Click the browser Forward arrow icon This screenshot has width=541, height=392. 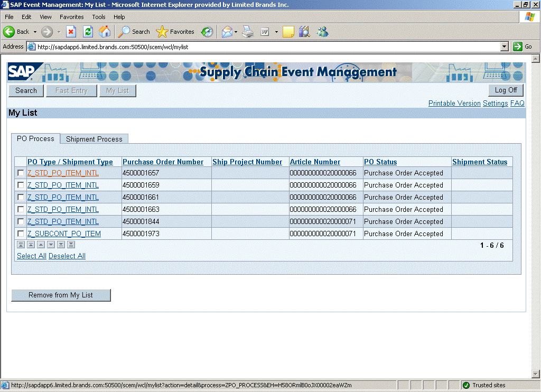point(47,32)
